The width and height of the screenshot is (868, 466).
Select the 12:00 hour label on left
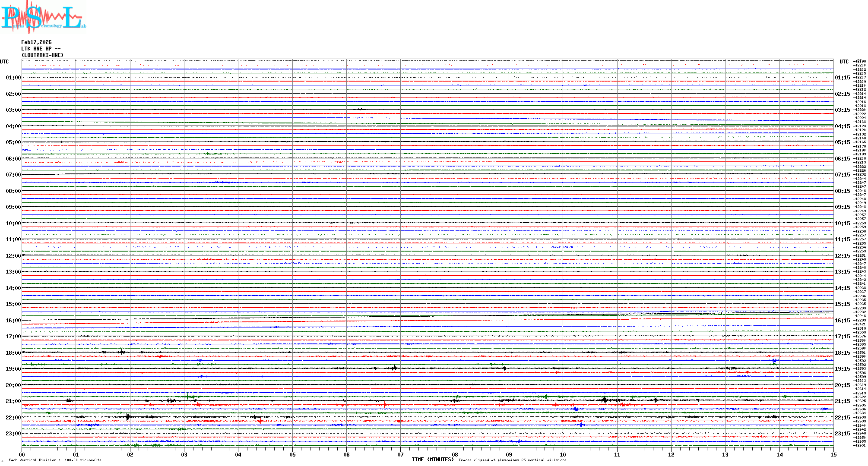point(13,256)
